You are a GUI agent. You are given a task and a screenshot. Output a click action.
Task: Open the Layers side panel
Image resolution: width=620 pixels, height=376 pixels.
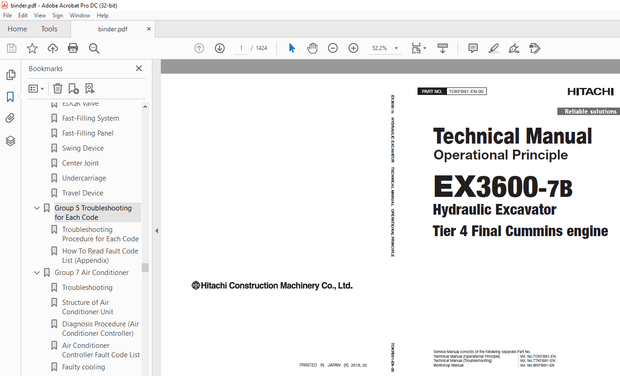point(10,141)
